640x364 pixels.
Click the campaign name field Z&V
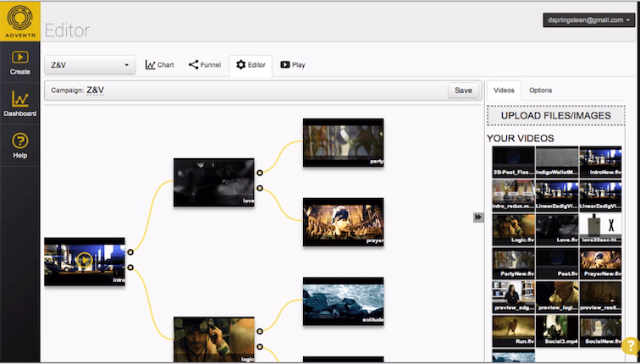coord(95,91)
